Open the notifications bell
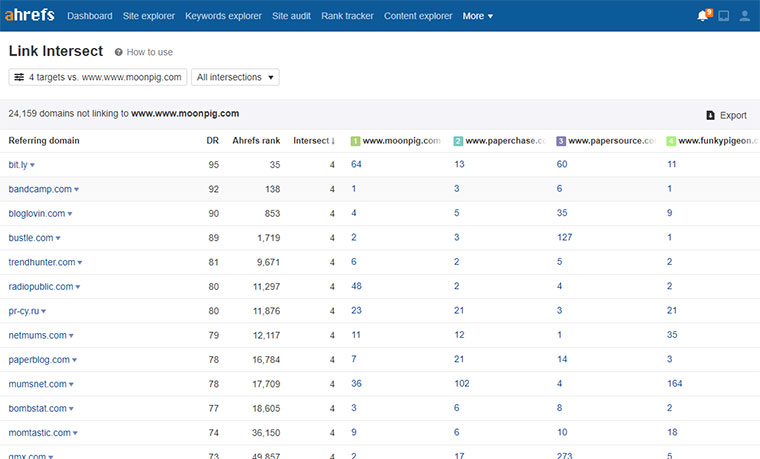 click(703, 16)
